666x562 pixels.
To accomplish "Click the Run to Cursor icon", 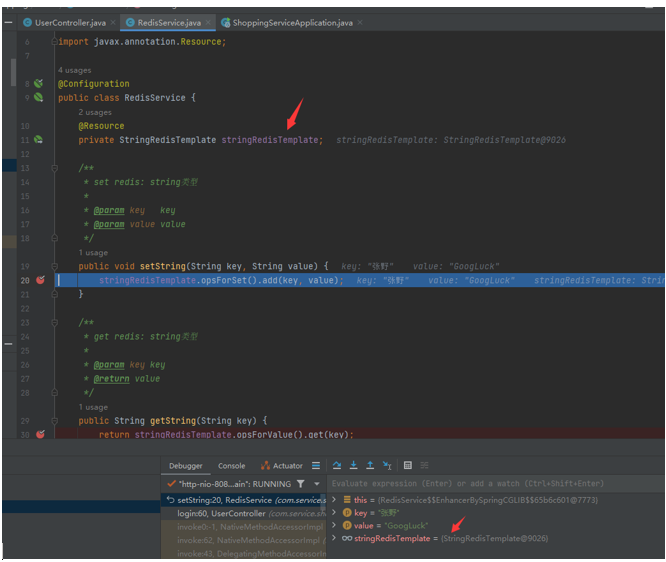I will pyautogui.click(x=387, y=465).
